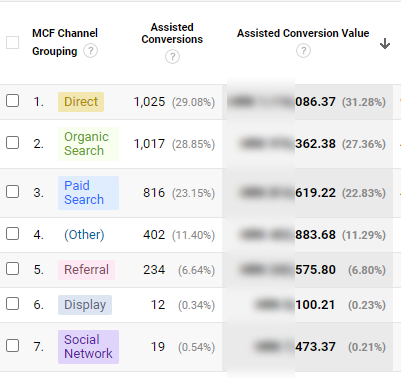401x378 pixels.
Task: Open the Social Network channel link
Action: pos(88,347)
